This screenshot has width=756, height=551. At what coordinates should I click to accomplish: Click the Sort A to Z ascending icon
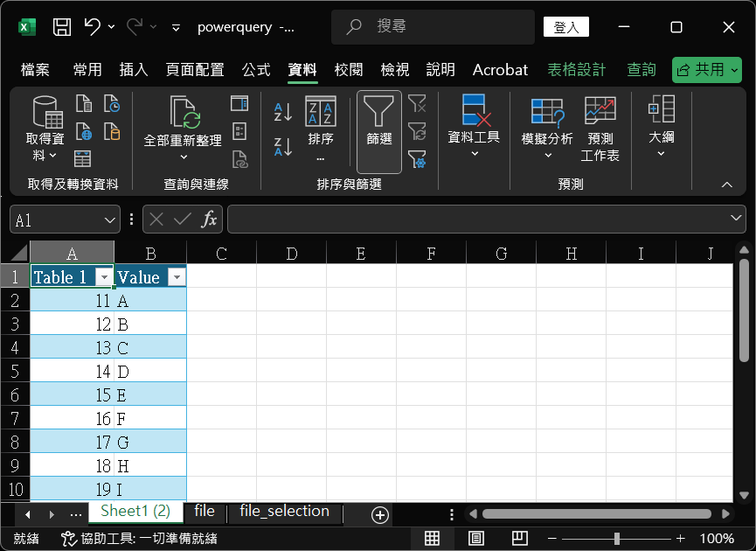(283, 111)
